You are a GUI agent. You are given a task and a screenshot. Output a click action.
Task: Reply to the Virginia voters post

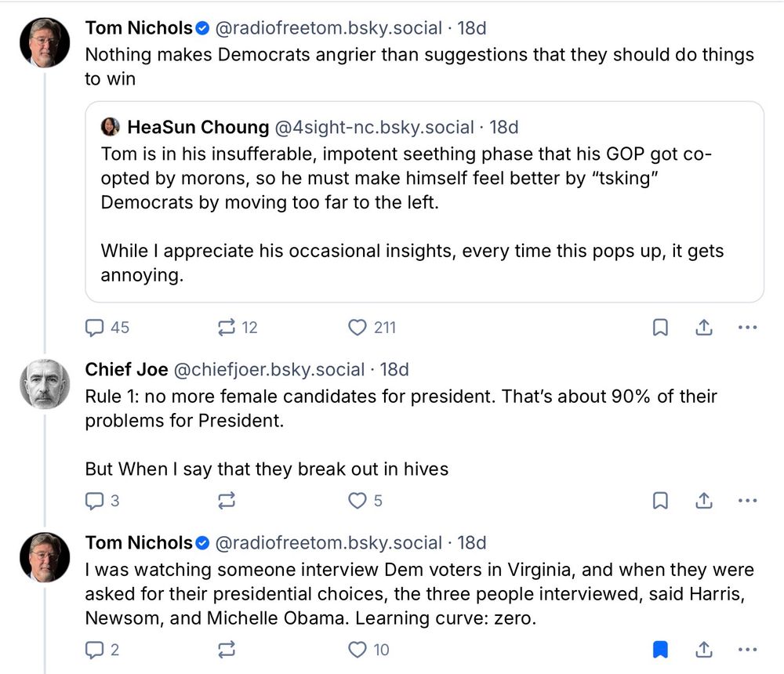pyautogui.click(x=95, y=649)
